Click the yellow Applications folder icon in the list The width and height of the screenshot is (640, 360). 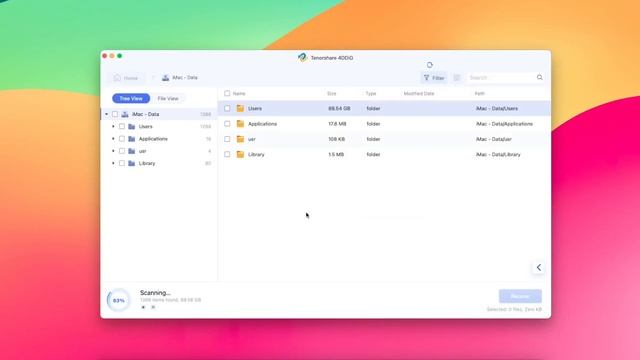click(x=240, y=124)
